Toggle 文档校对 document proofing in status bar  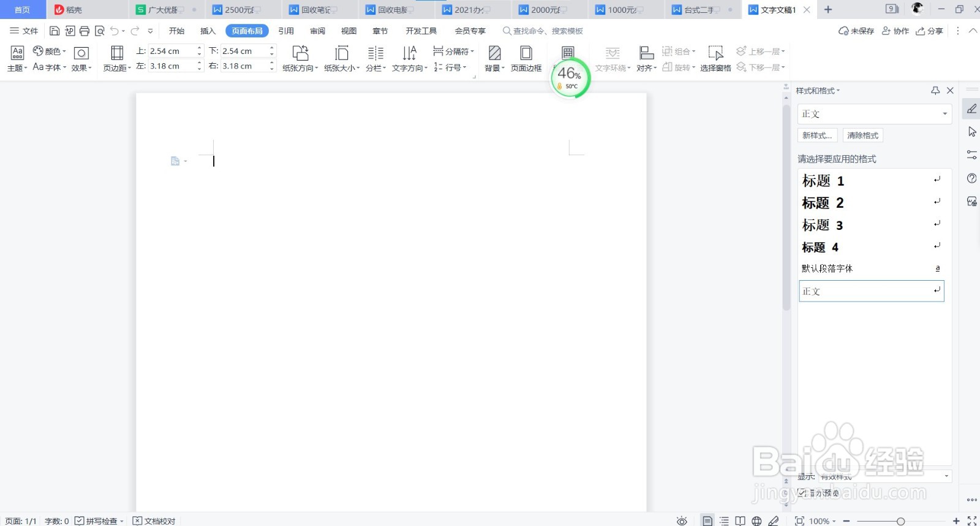click(x=154, y=520)
